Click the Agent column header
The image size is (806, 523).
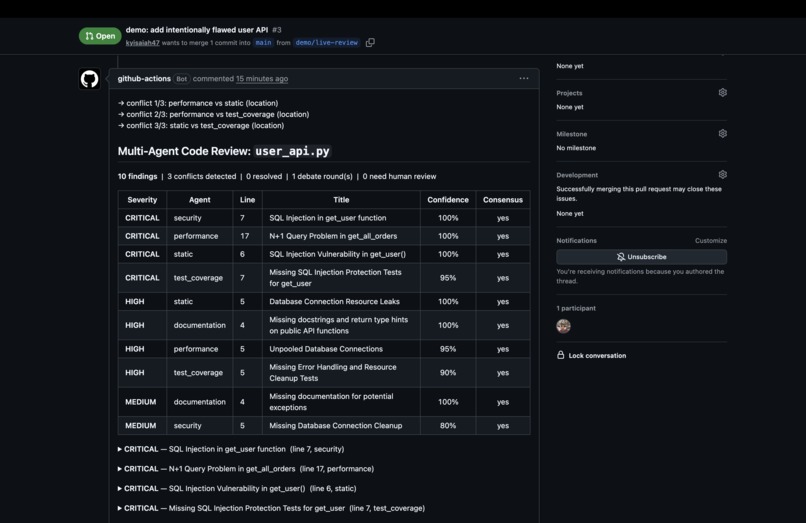[199, 200]
